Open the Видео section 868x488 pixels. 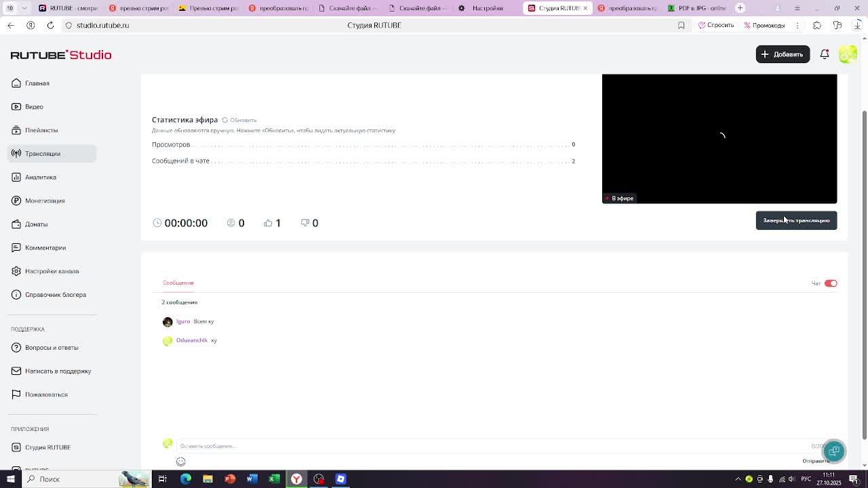point(34,106)
